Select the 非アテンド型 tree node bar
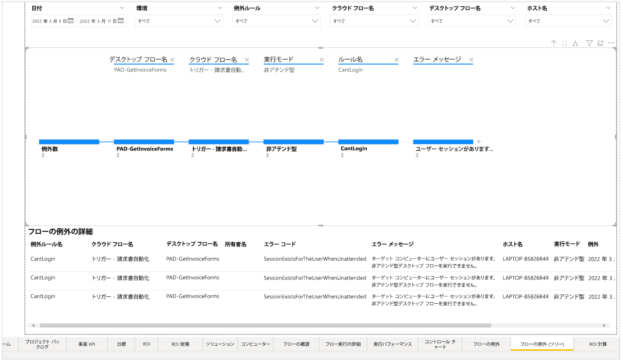623x364 pixels. (x=294, y=142)
